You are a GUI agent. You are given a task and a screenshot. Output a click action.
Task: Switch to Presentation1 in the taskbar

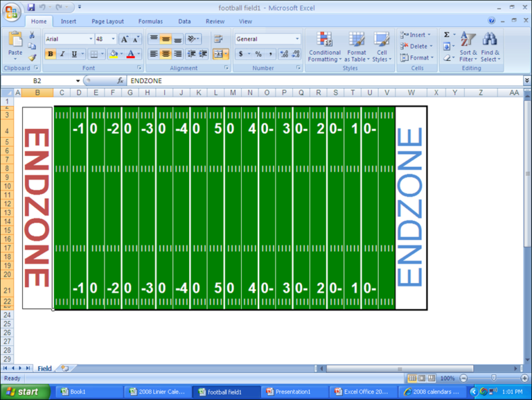click(x=292, y=392)
